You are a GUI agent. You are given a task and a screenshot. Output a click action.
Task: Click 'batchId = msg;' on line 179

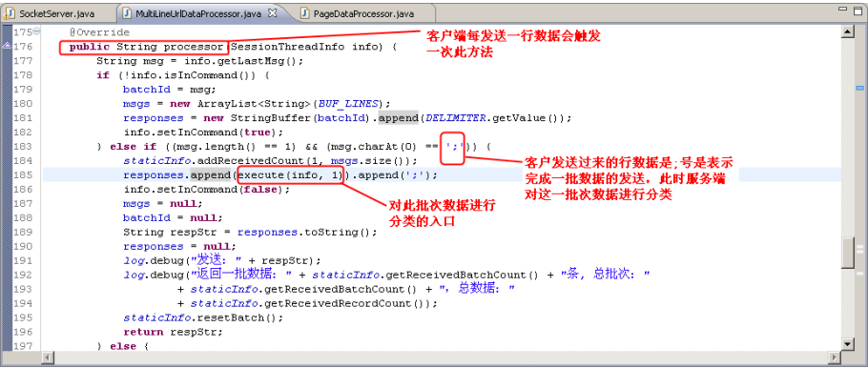(x=170, y=90)
